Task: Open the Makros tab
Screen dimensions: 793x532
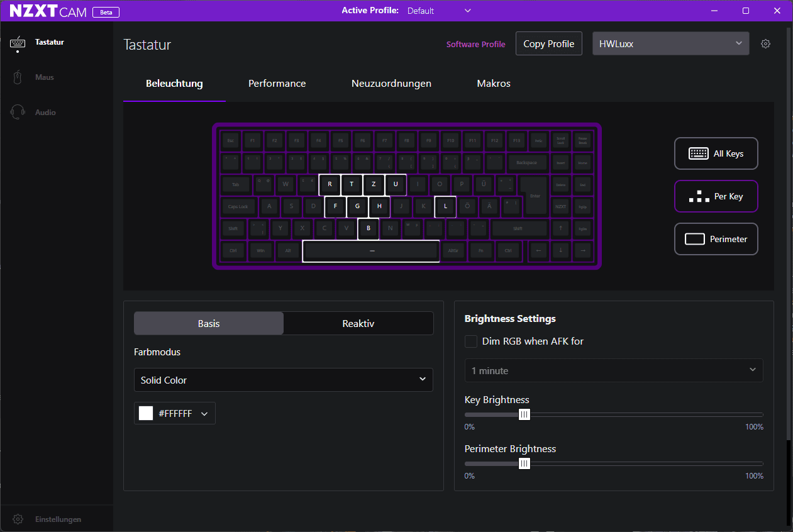Action: click(x=494, y=83)
